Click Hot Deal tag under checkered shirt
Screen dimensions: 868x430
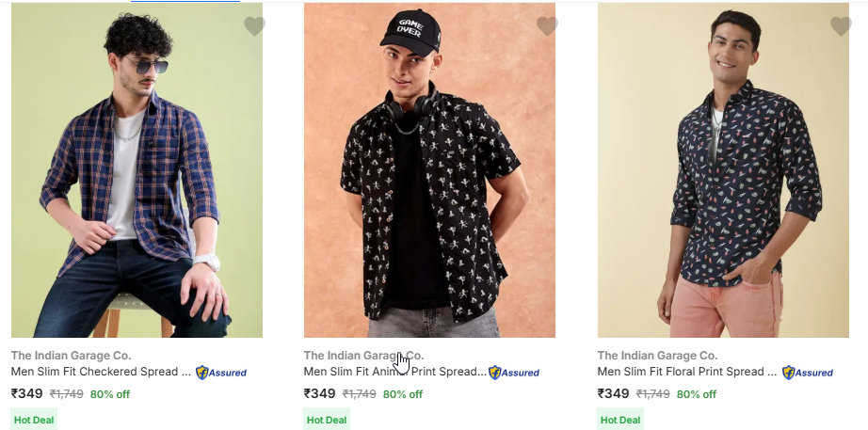pos(34,420)
